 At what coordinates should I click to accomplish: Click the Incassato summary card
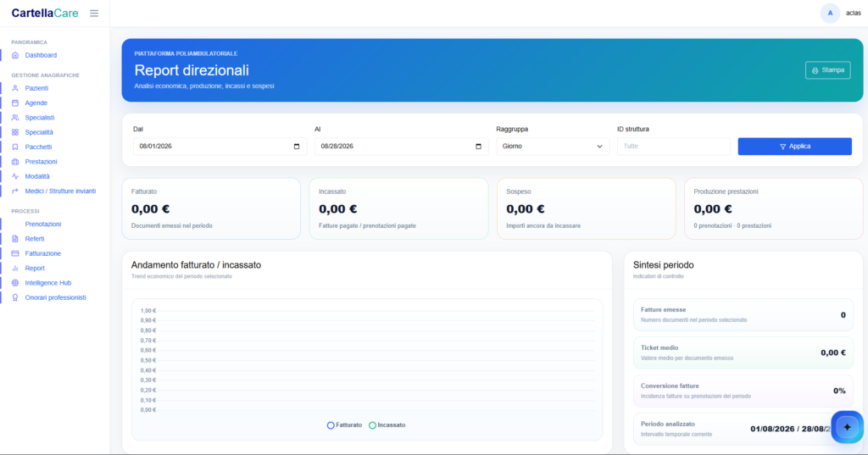coord(398,208)
